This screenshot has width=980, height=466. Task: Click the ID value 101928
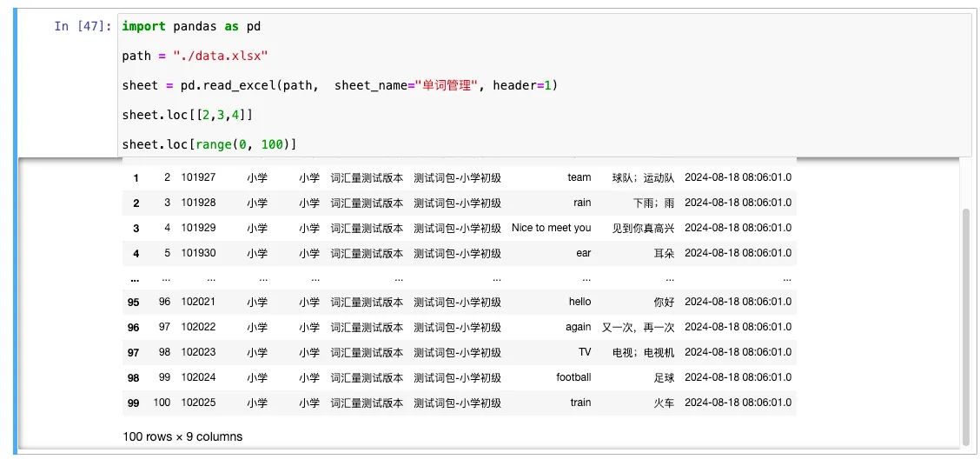pyautogui.click(x=198, y=203)
